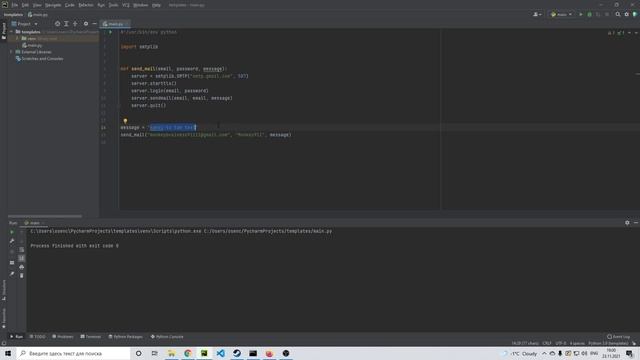Click the run gutter arrow on line 1
The width and height of the screenshot is (640, 360).
[x=110, y=32]
